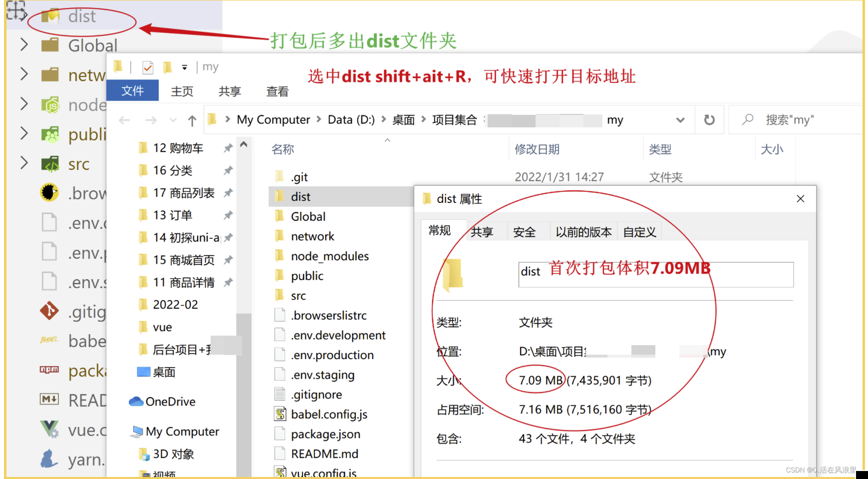The height and width of the screenshot is (479, 868).
Task: Click 桌面 in address breadcrumb
Action: coord(404,120)
